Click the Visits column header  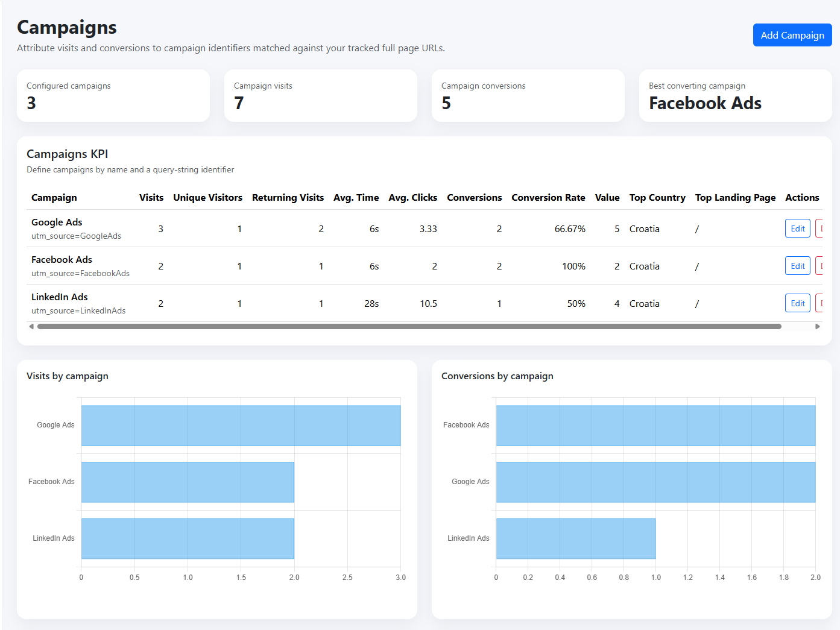point(151,198)
